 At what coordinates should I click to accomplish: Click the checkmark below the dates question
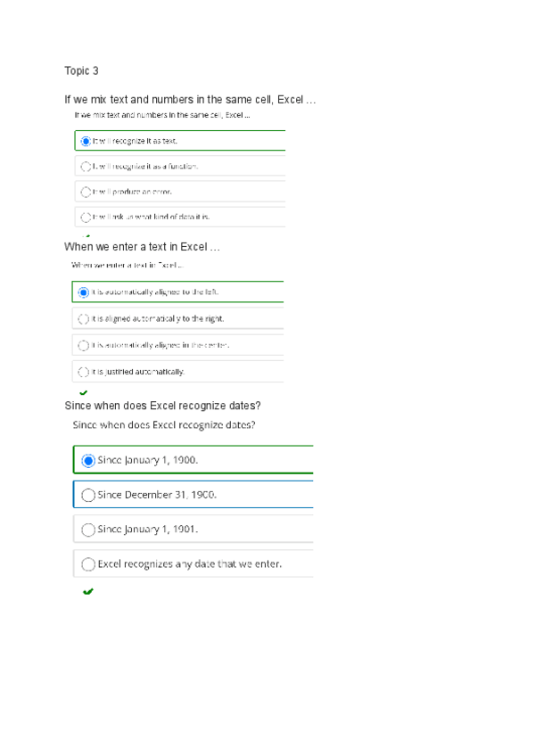(86, 591)
